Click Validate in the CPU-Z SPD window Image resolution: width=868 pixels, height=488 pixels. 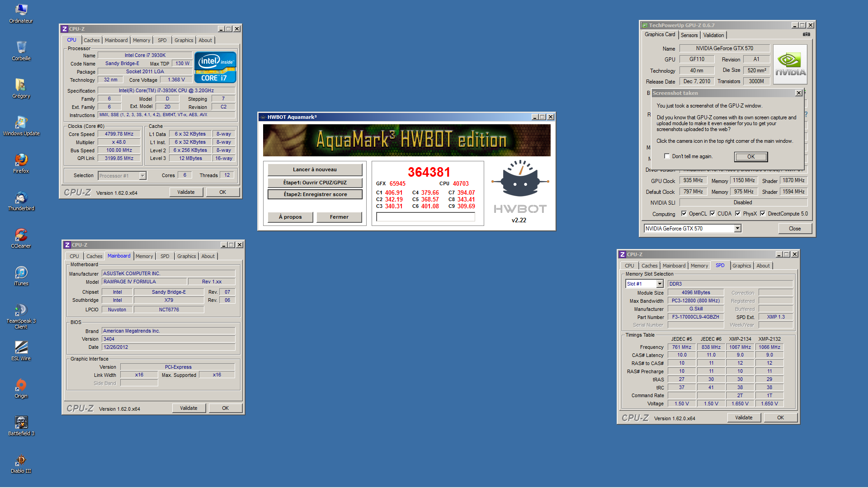[x=744, y=418]
